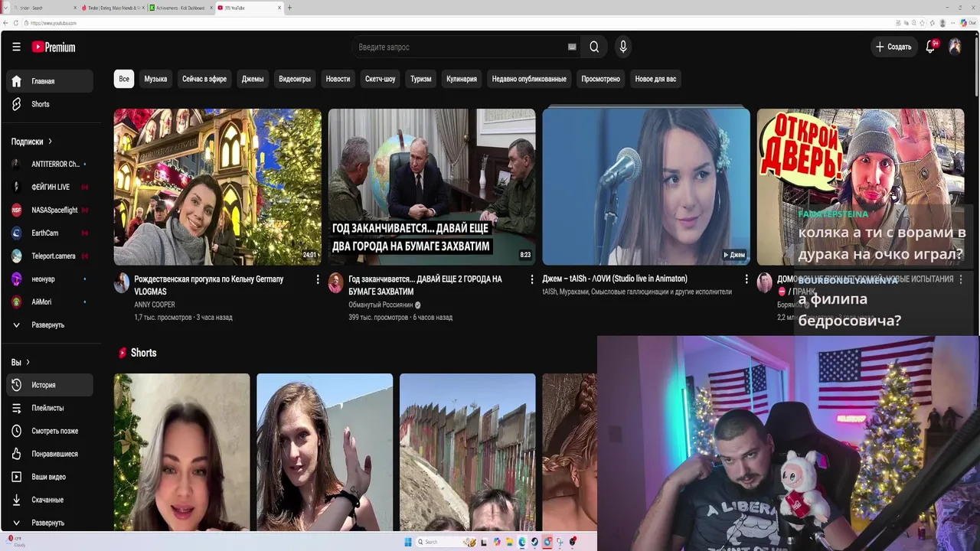The width and height of the screenshot is (980, 551).
Task: Open Понравившиеся videos
Action: coord(50,454)
